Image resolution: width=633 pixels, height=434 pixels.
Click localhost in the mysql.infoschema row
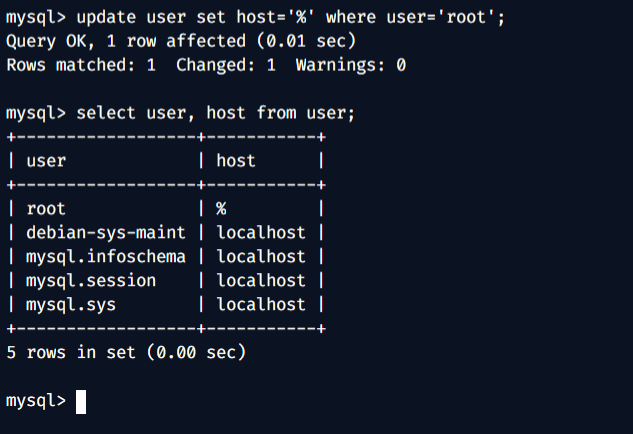click(x=261, y=256)
